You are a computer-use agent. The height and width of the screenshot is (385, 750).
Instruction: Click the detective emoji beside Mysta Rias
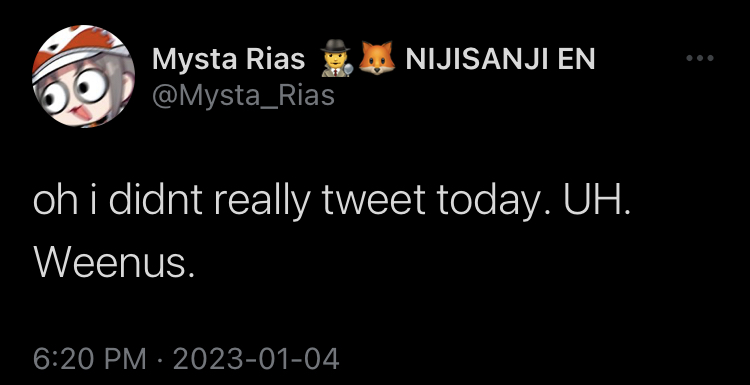pyautogui.click(x=336, y=58)
